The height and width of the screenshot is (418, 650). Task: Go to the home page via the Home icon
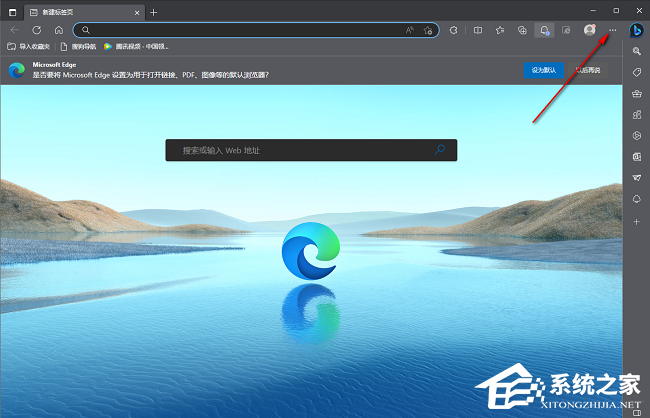[59, 30]
